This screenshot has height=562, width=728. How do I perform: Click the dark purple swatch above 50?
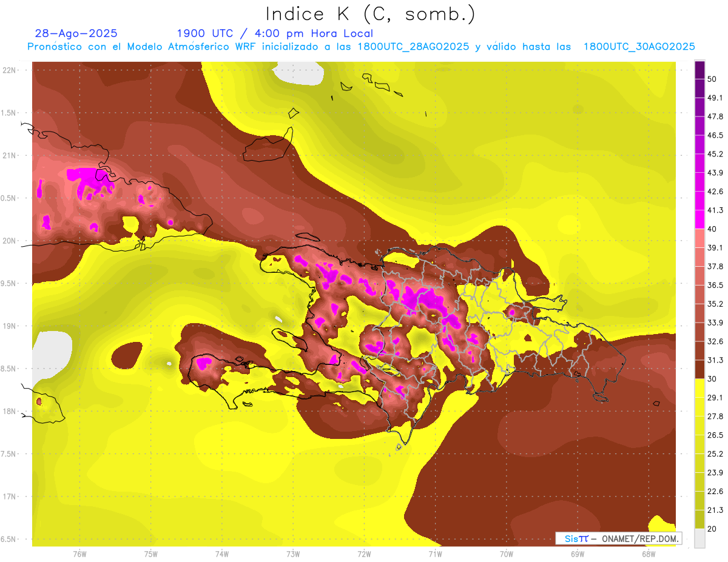699,70
